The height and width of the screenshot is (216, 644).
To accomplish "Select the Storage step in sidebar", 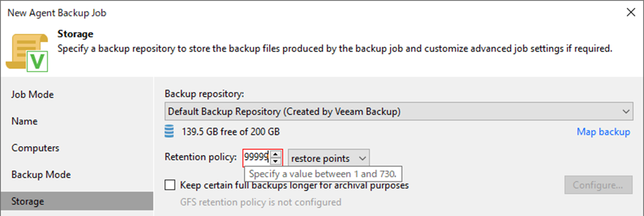I will tap(77, 201).
